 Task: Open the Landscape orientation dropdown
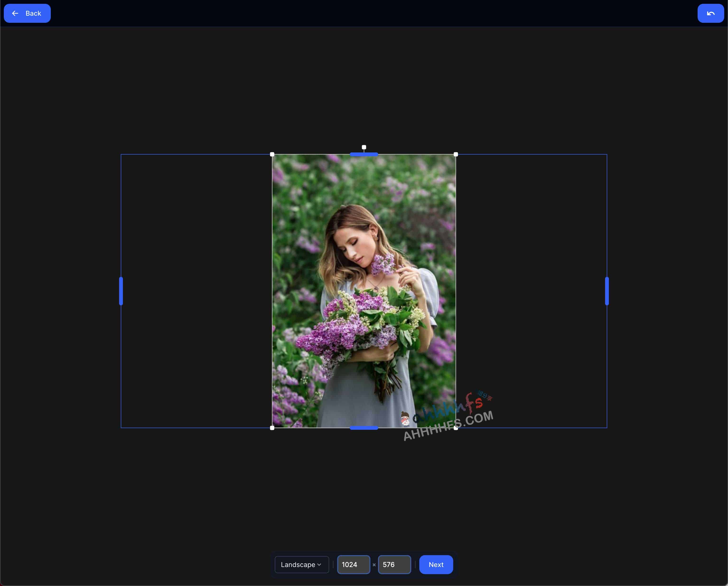point(301,565)
